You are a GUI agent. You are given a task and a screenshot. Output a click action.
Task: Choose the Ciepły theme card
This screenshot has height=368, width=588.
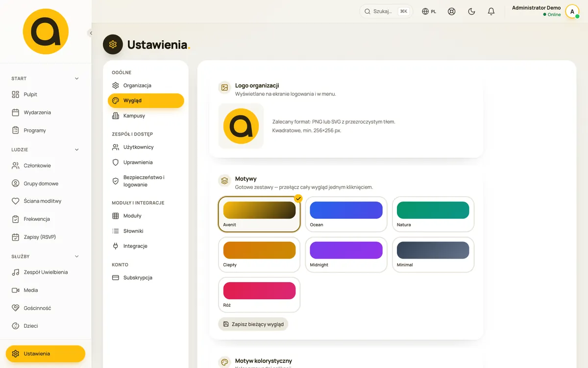(x=259, y=255)
